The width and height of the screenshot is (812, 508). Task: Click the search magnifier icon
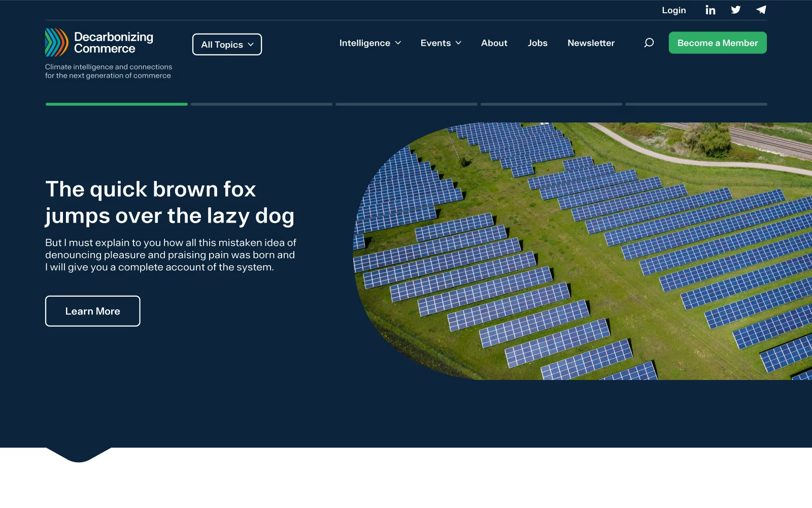649,43
